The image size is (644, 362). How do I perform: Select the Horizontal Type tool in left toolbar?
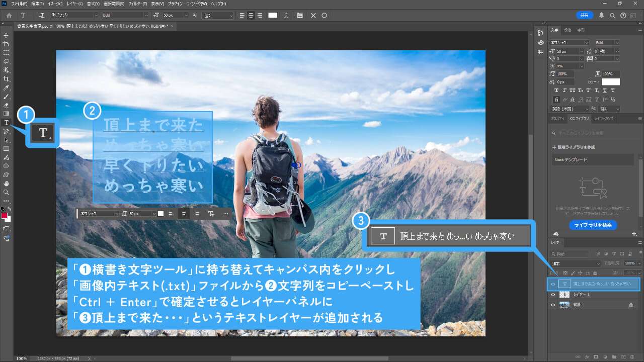coord(6,122)
